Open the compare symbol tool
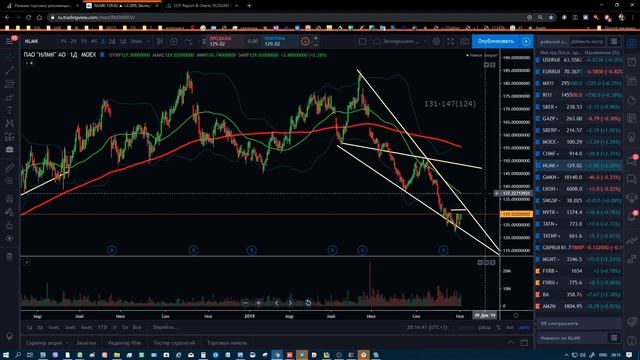 174,41
